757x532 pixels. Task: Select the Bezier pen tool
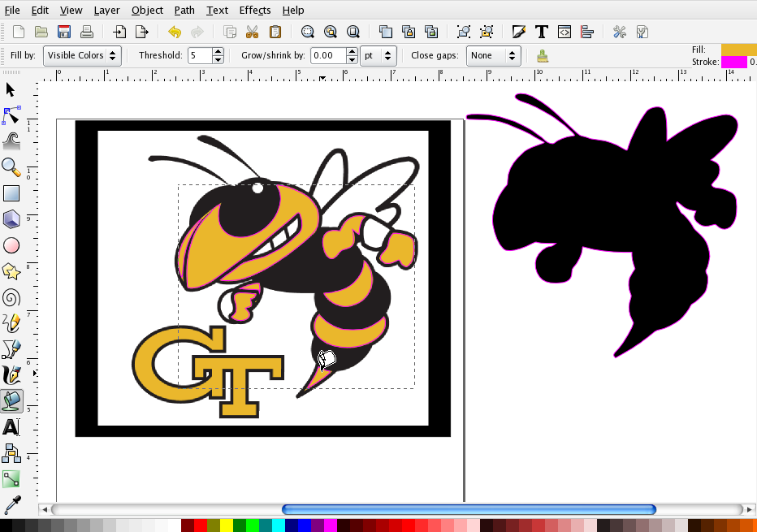point(11,349)
